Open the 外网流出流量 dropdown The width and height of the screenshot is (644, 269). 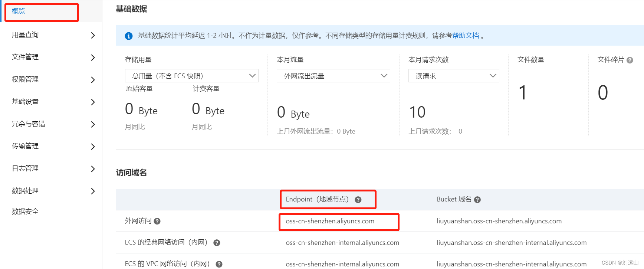[333, 76]
